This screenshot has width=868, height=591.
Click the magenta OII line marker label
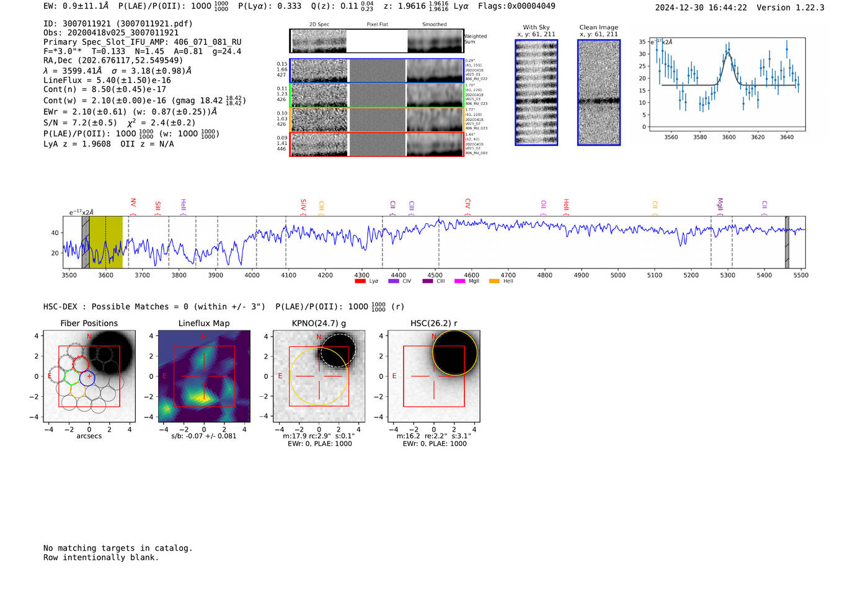[x=543, y=205]
